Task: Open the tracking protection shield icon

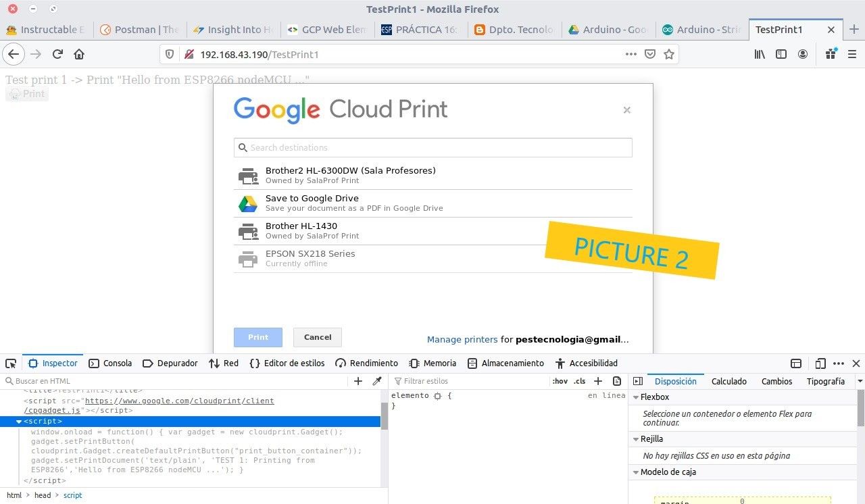Action: coord(170,54)
